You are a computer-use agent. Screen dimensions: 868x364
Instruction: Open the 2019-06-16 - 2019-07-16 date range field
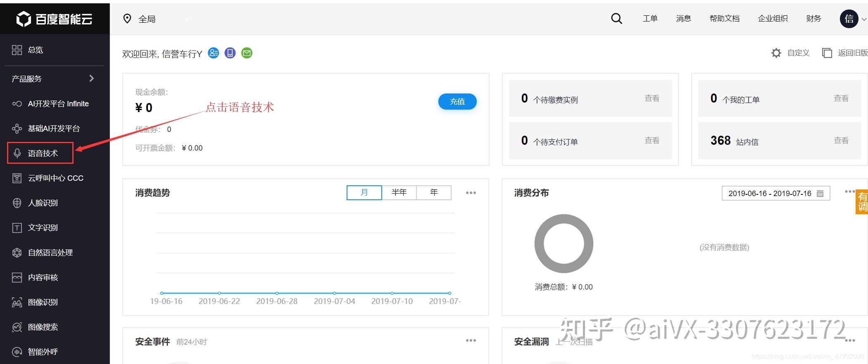pos(776,194)
